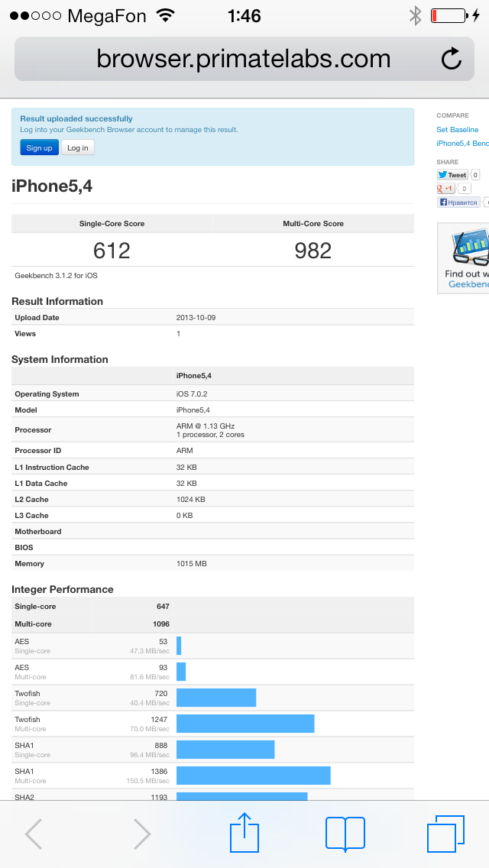Tap the iPhone5,4 page heading
This screenshot has width=489, height=868.
click(x=52, y=186)
